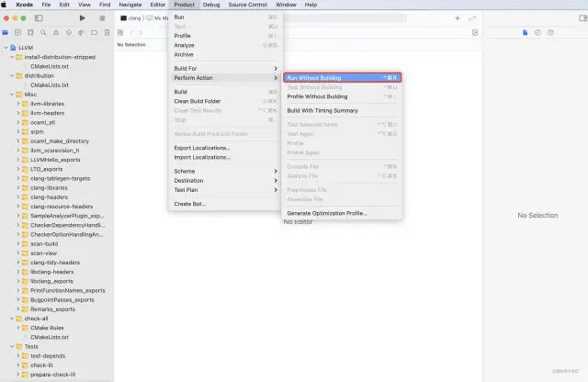Select the prepare-check-lit folder
This screenshot has height=382, width=588.
[53, 374]
